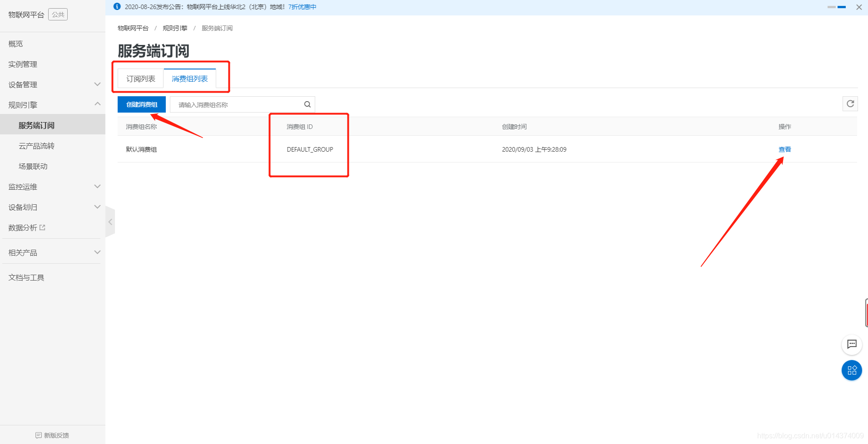The height and width of the screenshot is (444, 868).
Task: Click the 新版反馈 text at bottom
Action: (x=56, y=435)
